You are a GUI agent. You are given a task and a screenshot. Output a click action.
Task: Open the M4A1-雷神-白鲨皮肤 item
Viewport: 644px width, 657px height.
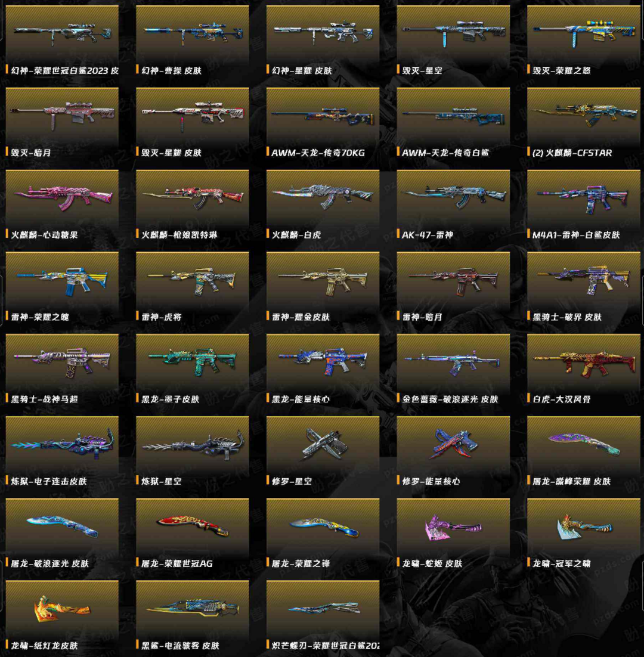point(583,205)
